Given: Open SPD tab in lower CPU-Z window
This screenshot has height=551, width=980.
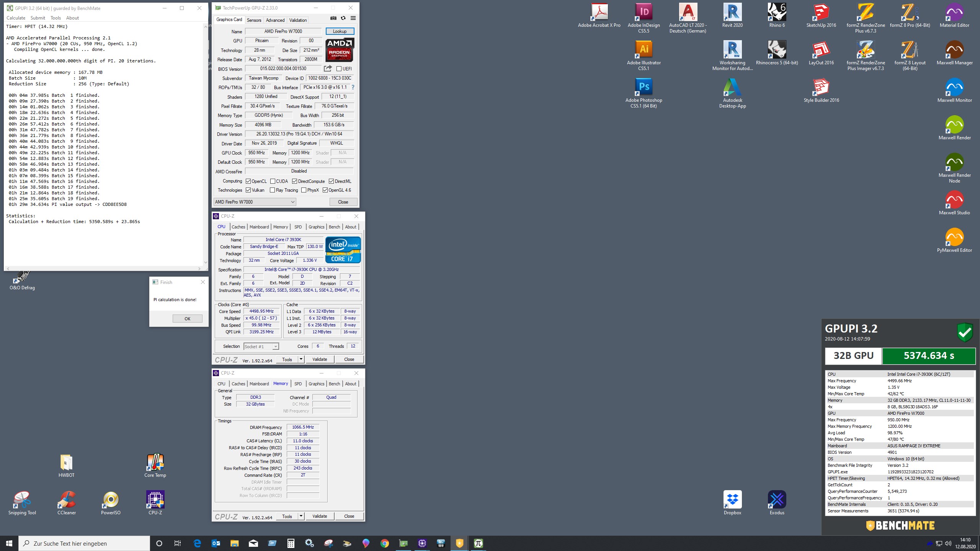Looking at the screenshot, I should (x=298, y=384).
